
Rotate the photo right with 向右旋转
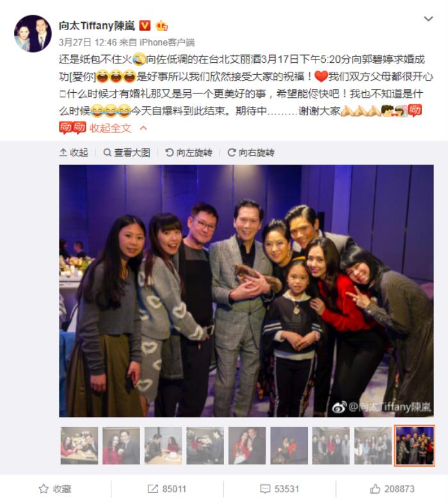pyautogui.click(x=251, y=152)
